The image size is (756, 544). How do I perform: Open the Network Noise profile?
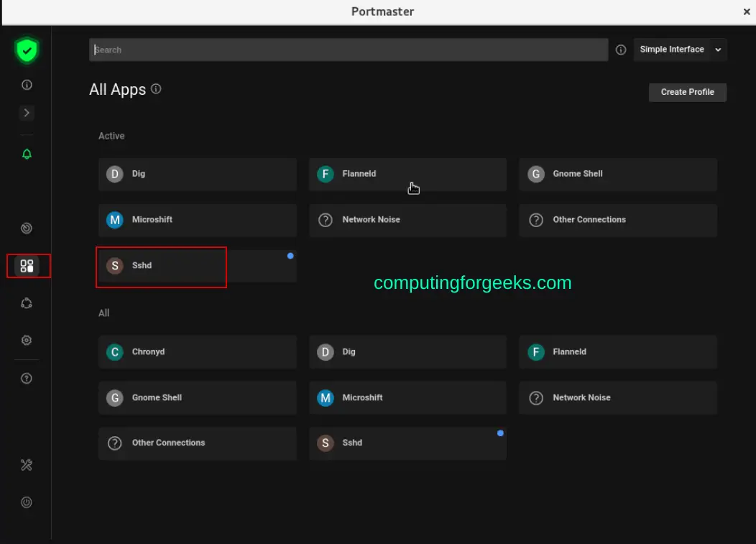point(407,220)
